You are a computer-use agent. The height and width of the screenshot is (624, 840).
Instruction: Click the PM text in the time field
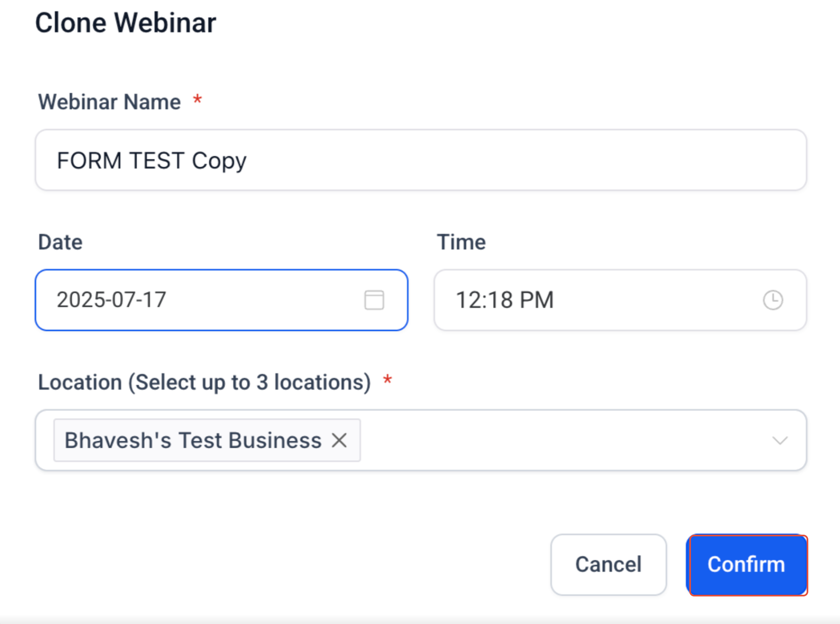[537, 300]
